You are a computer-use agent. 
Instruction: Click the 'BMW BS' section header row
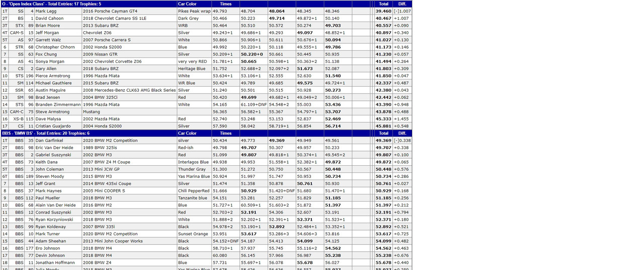click(206, 133)
